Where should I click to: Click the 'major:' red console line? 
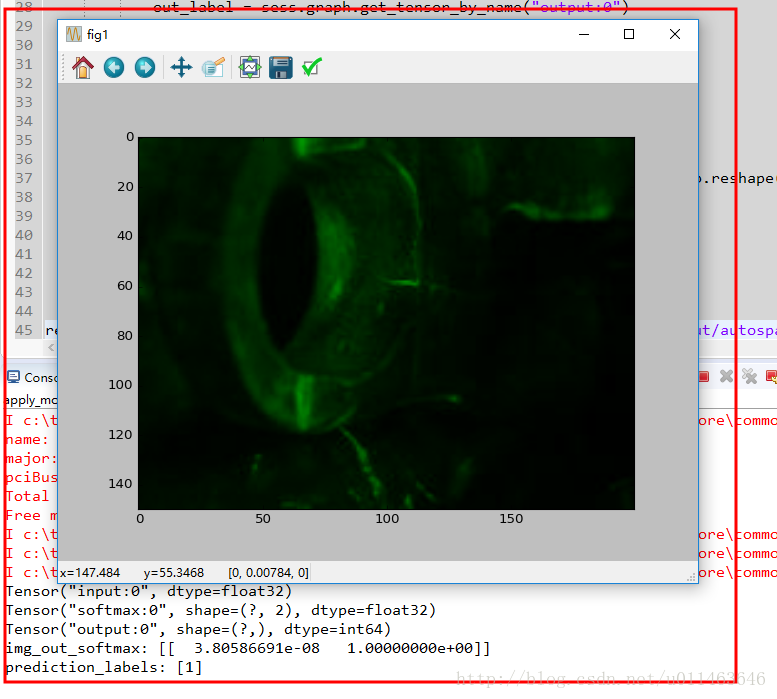pyautogui.click(x=31, y=459)
